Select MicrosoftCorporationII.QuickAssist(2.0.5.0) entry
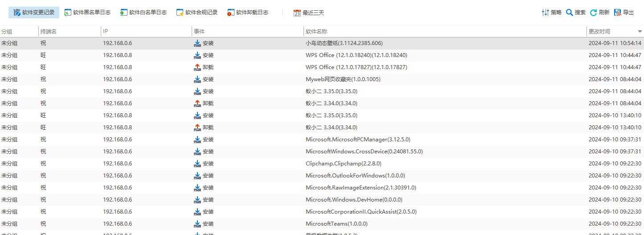 tap(361, 212)
